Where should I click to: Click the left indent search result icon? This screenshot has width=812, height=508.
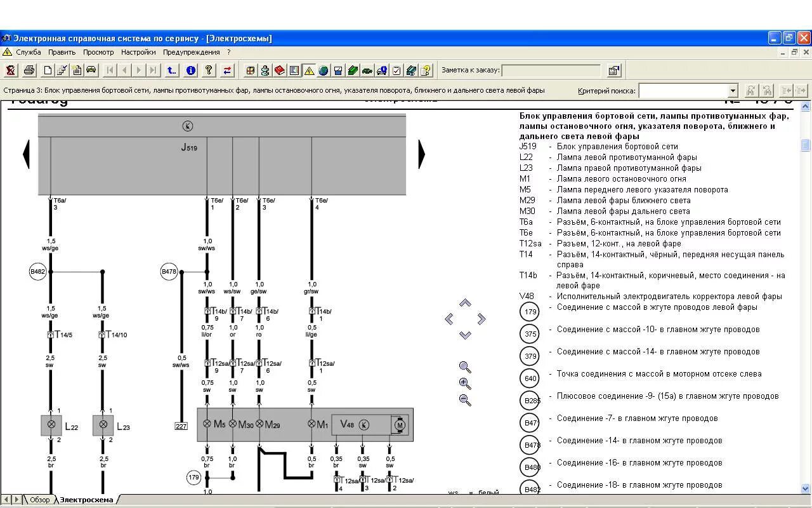coord(787,91)
